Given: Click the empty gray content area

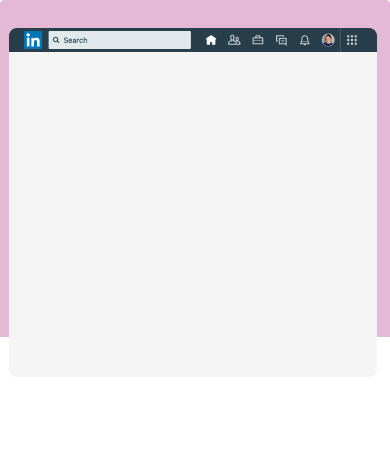Looking at the screenshot, I should click(x=193, y=213).
